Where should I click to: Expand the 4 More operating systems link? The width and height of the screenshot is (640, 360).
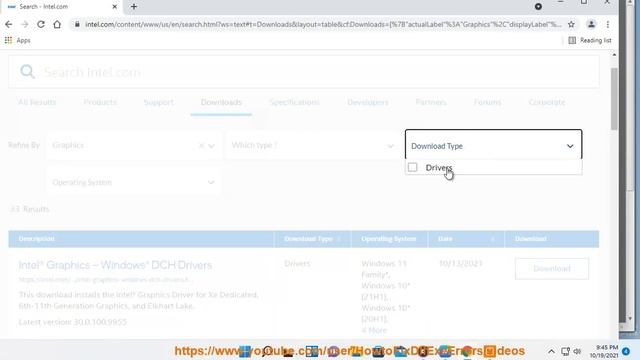pos(374,330)
